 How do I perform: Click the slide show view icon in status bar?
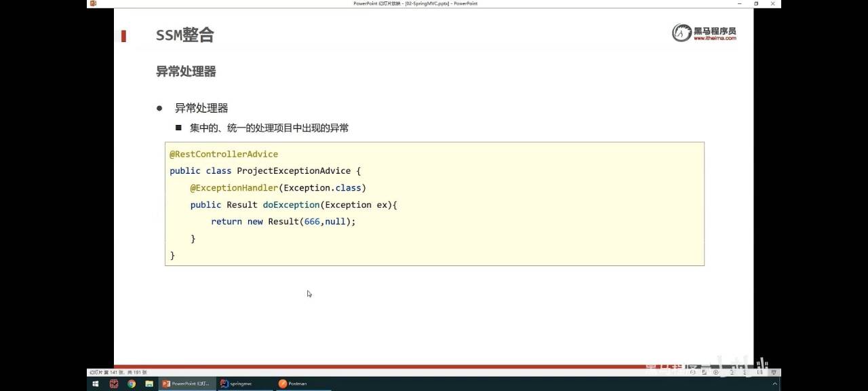(x=773, y=372)
